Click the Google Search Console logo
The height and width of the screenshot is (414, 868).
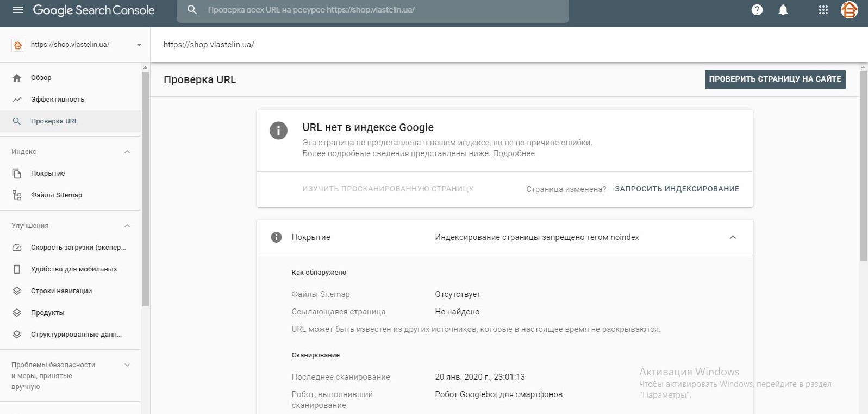pyautogui.click(x=93, y=10)
